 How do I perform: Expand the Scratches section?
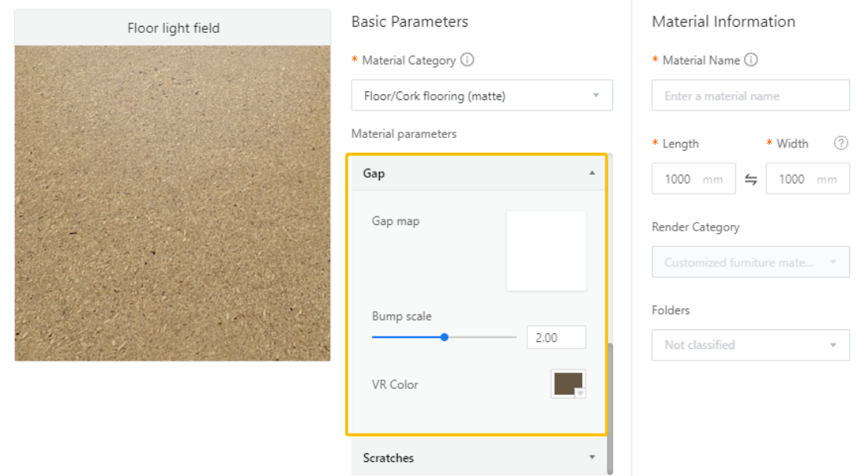click(592, 457)
